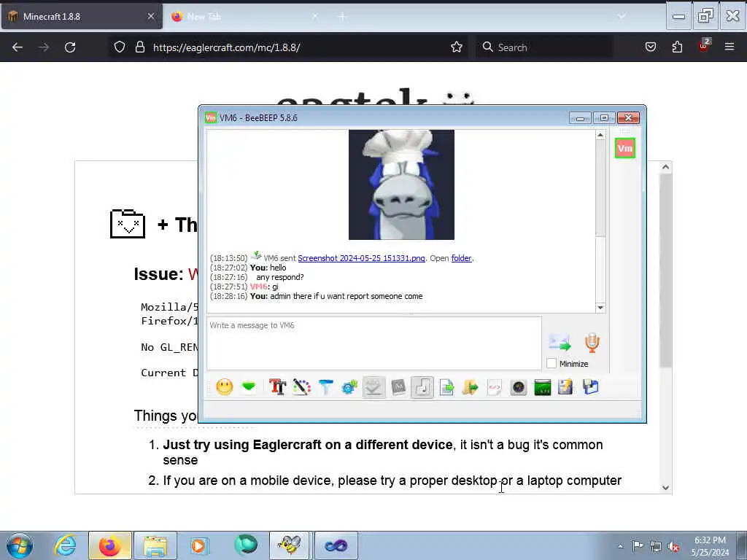
Task: Open a new Firefox tab with plus
Action: tap(341, 17)
